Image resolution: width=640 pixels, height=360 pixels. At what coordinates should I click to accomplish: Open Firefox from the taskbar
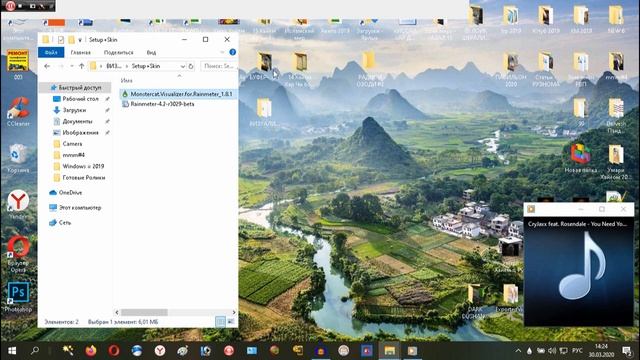tap(91, 351)
